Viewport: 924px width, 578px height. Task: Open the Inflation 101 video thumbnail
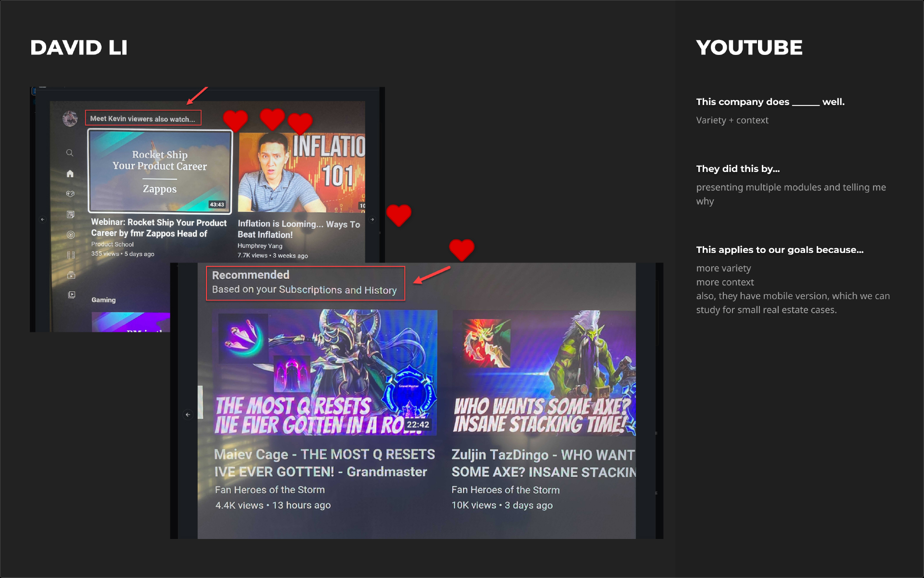pyautogui.click(x=302, y=172)
